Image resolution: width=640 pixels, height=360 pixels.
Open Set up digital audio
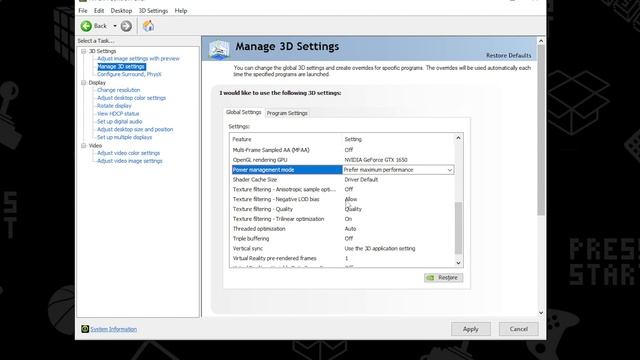[120, 122]
